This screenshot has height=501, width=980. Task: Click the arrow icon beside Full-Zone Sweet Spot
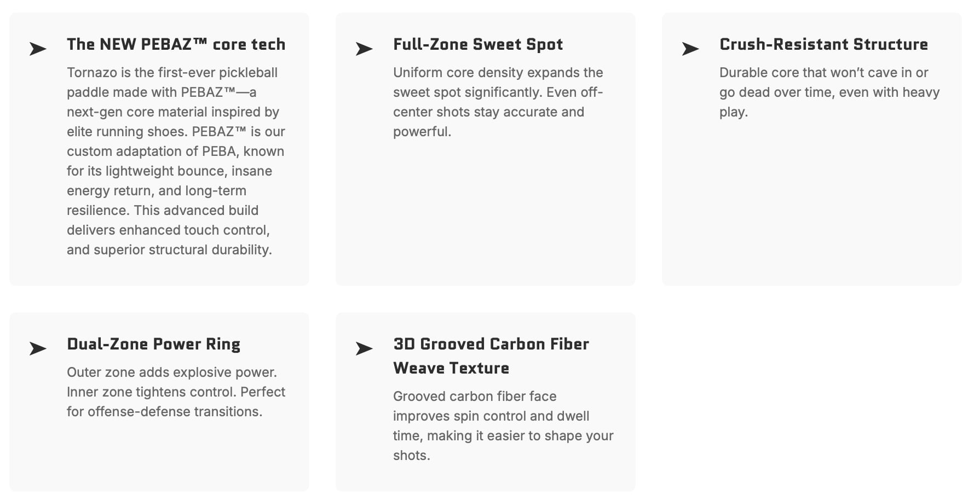pyautogui.click(x=364, y=49)
